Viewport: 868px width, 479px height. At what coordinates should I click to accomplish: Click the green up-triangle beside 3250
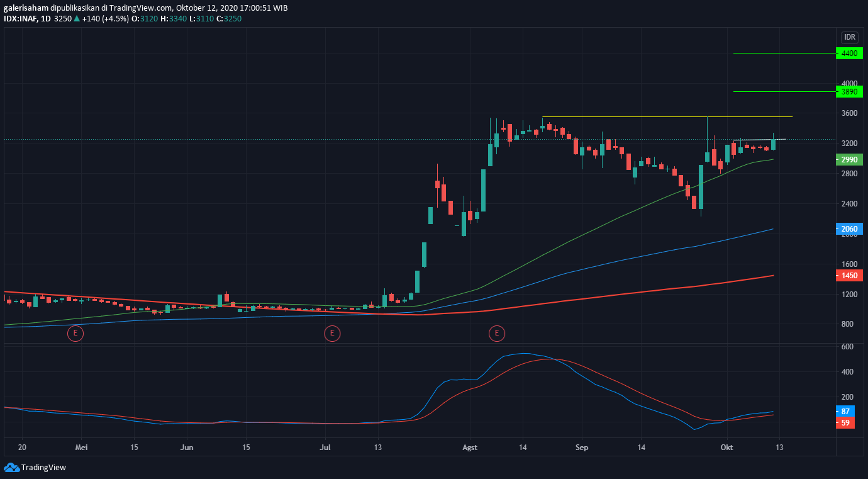(77, 19)
